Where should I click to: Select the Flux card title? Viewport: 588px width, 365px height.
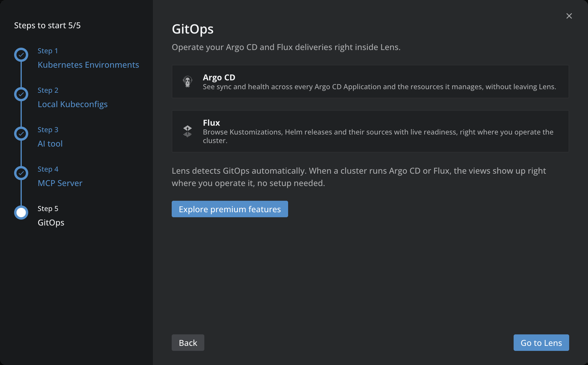click(x=211, y=123)
